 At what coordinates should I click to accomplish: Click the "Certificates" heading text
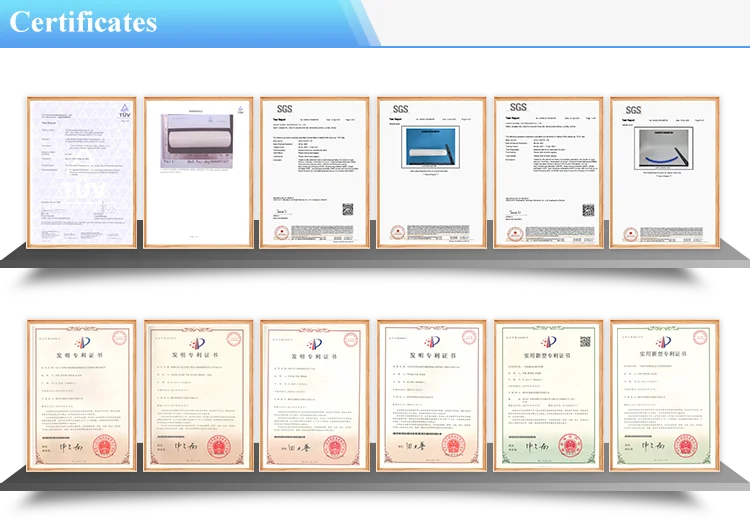tap(83, 22)
